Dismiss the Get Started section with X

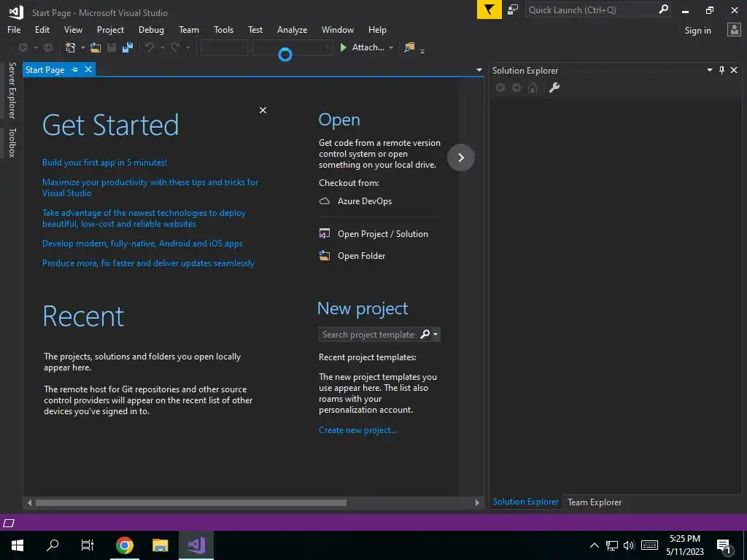click(x=263, y=110)
